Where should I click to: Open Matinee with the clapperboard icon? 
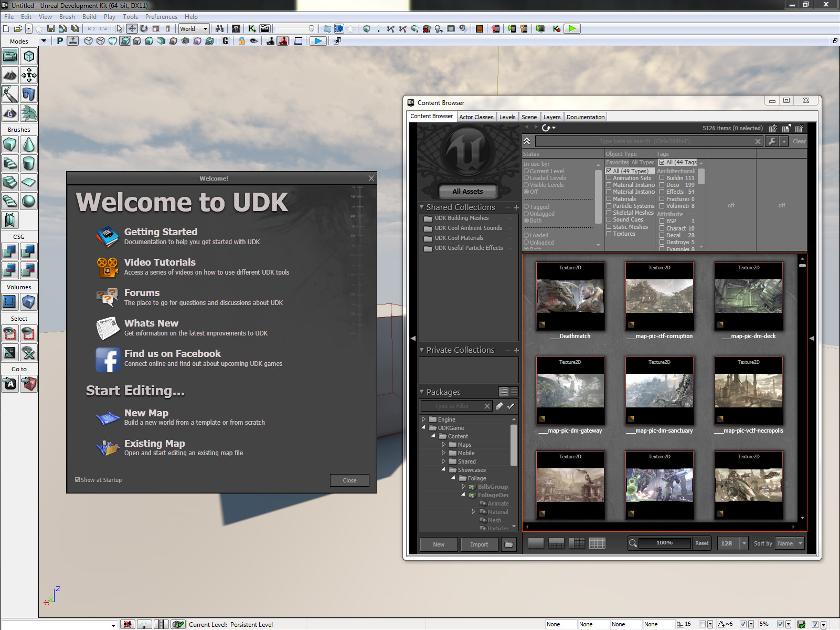coord(265,29)
